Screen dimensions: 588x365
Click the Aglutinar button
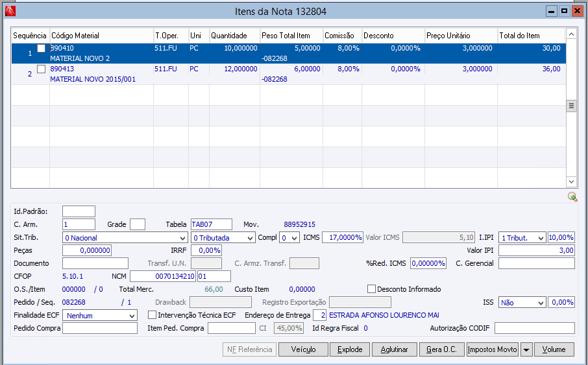[394, 349]
